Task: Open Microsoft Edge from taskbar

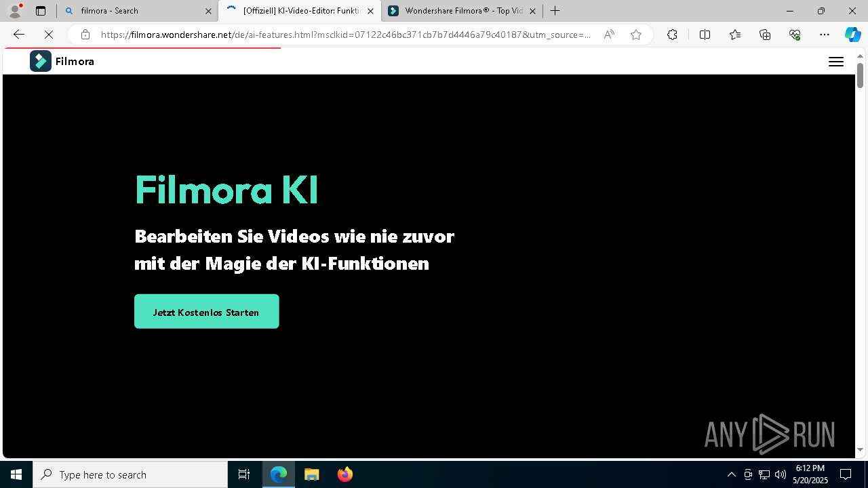Action: point(279,474)
